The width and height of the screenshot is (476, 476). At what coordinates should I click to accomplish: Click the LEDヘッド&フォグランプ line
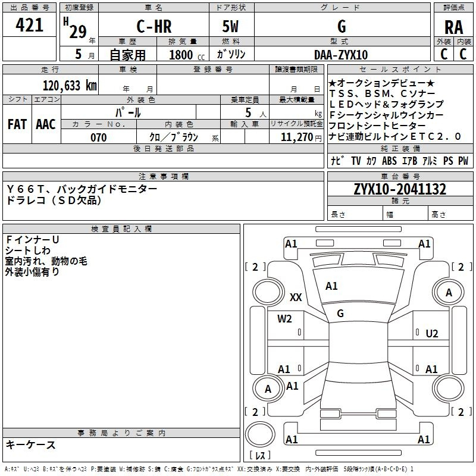coord(386,104)
